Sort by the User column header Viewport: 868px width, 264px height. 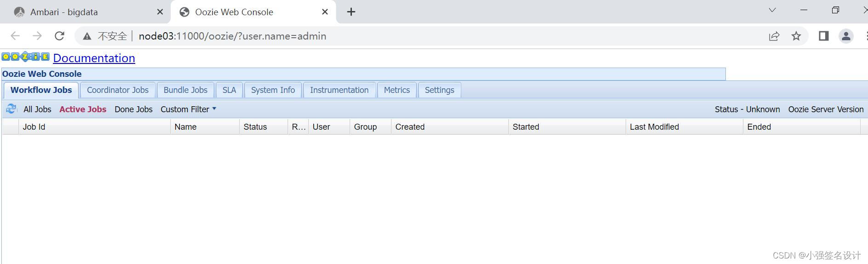point(329,127)
